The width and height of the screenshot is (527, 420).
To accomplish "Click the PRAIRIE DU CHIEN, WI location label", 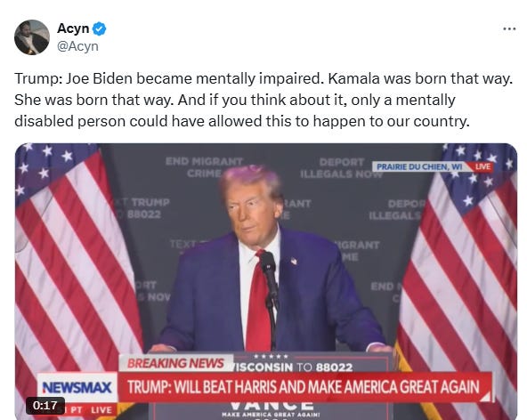I will pos(420,167).
